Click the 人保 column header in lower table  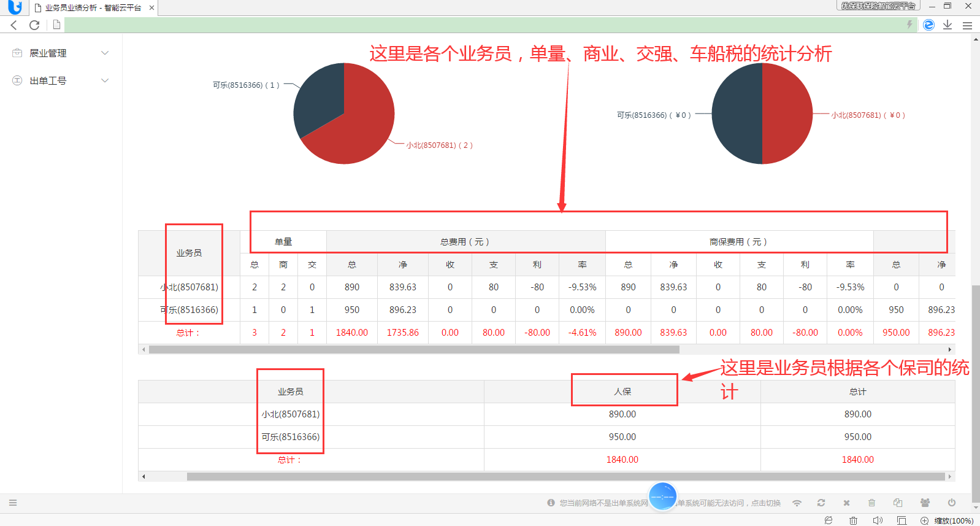[x=622, y=392]
